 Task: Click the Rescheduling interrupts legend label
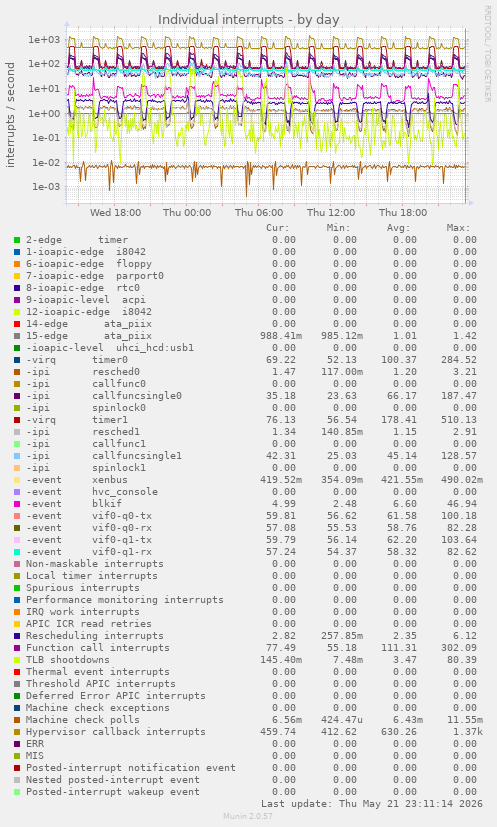tap(95, 636)
